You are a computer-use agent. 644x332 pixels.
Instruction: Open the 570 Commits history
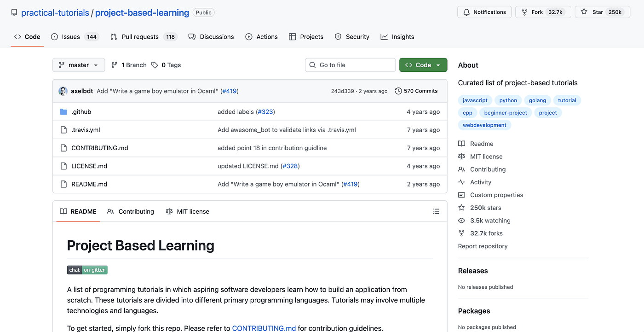point(416,91)
